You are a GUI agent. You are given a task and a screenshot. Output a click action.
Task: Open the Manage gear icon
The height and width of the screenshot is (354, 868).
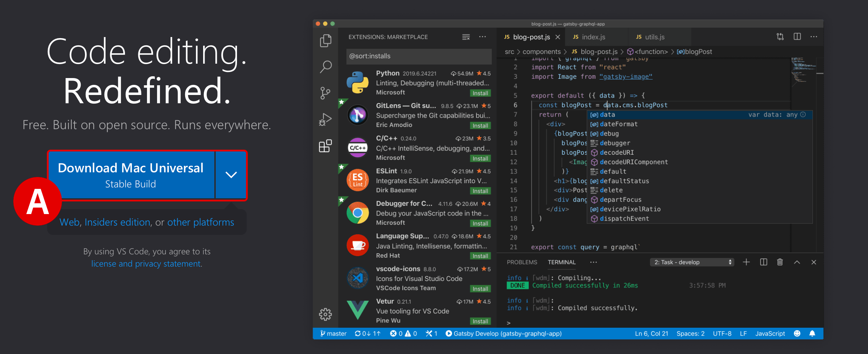pyautogui.click(x=325, y=314)
